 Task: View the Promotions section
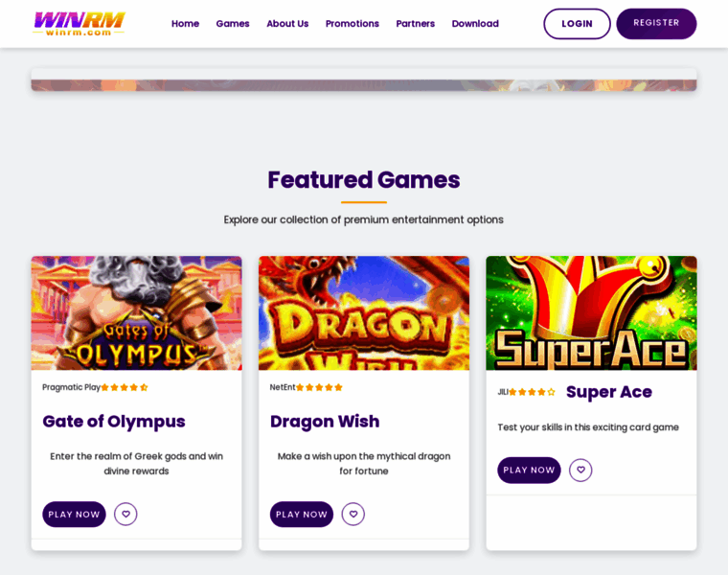click(x=352, y=24)
